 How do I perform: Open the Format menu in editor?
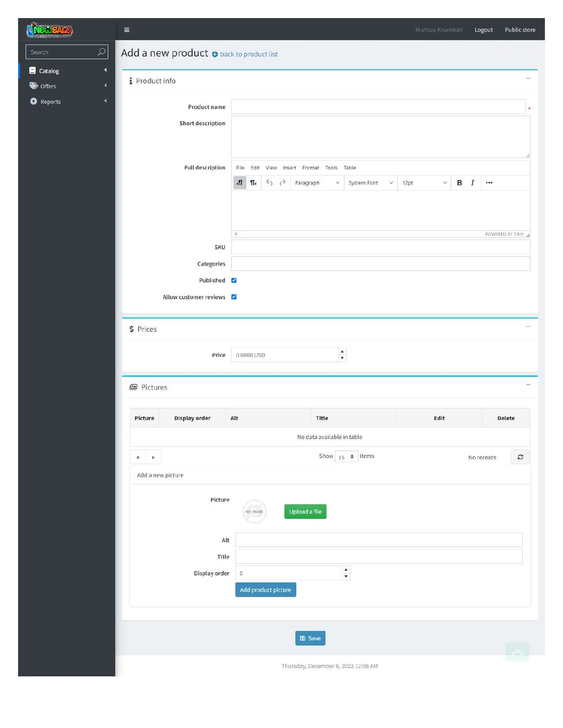[310, 168]
